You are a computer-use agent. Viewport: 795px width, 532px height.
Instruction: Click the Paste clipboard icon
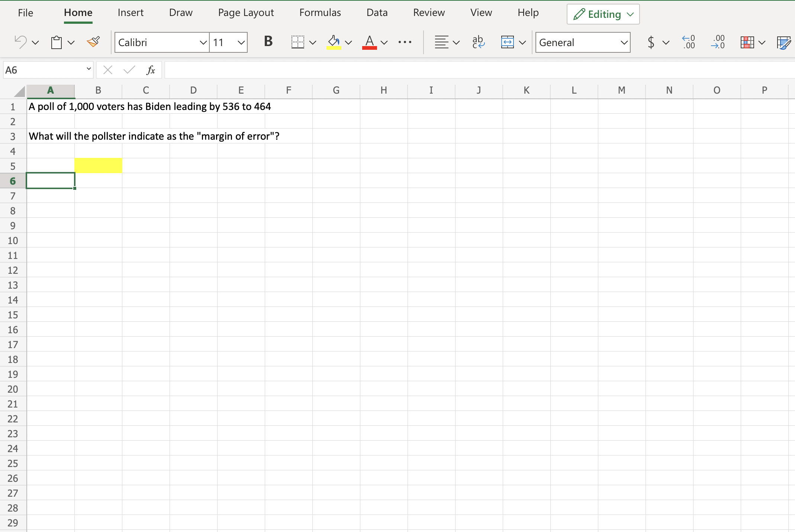click(57, 42)
